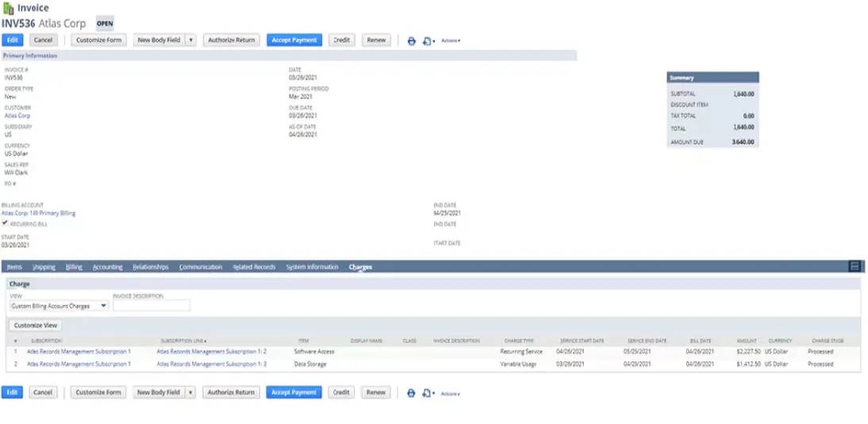Viewport: 868px width, 424px height.
Task: Open the Actions menu in bottom toolbar
Action: (450, 393)
